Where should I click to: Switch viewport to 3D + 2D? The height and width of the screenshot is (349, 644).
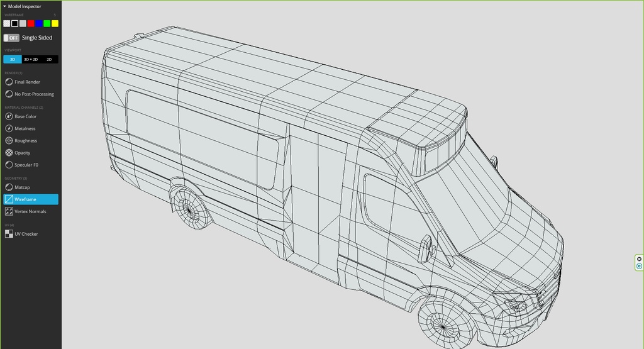tap(31, 60)
